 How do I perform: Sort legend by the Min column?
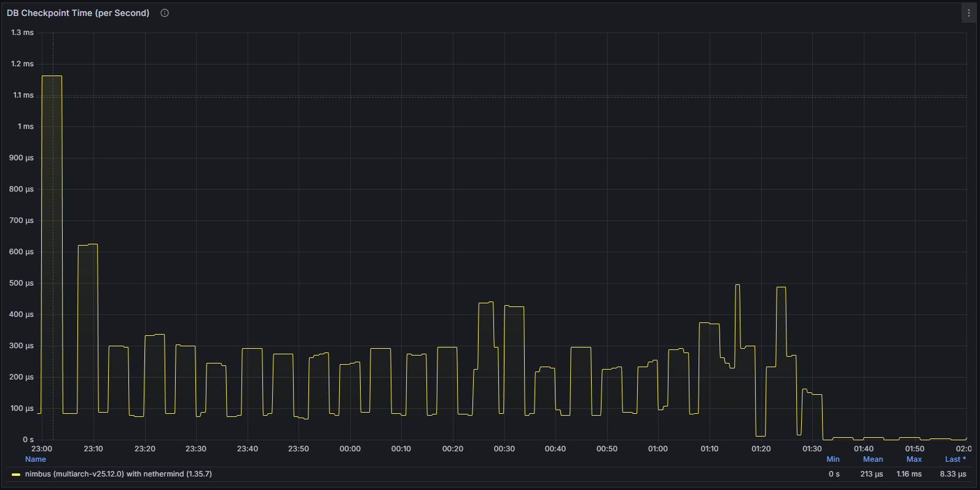[x=833, y=459]
